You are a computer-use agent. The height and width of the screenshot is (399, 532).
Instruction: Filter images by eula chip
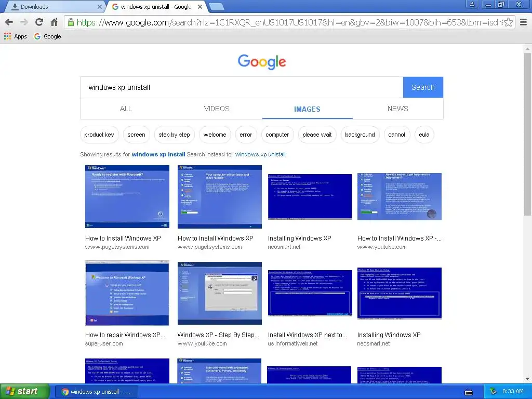coord(424,135)
